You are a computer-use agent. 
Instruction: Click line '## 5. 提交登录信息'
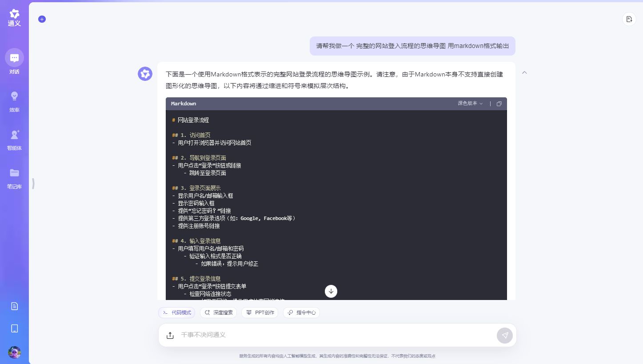point(196,279)
